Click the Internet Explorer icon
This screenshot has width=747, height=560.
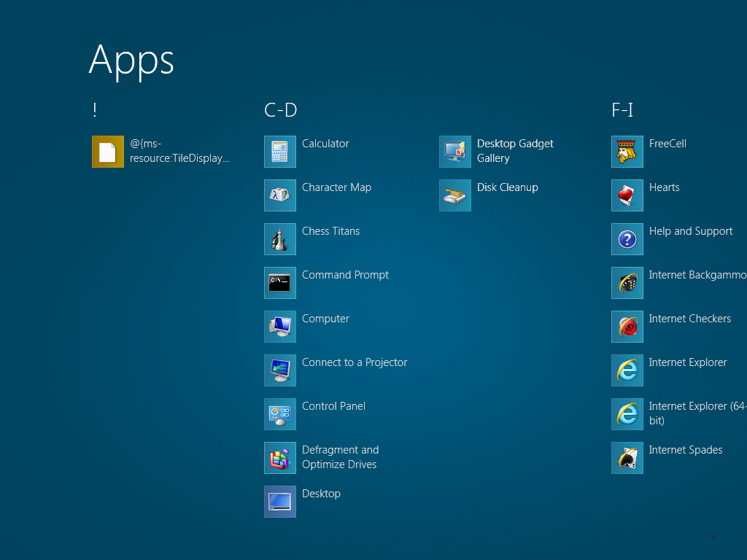[x=627, y=370]
